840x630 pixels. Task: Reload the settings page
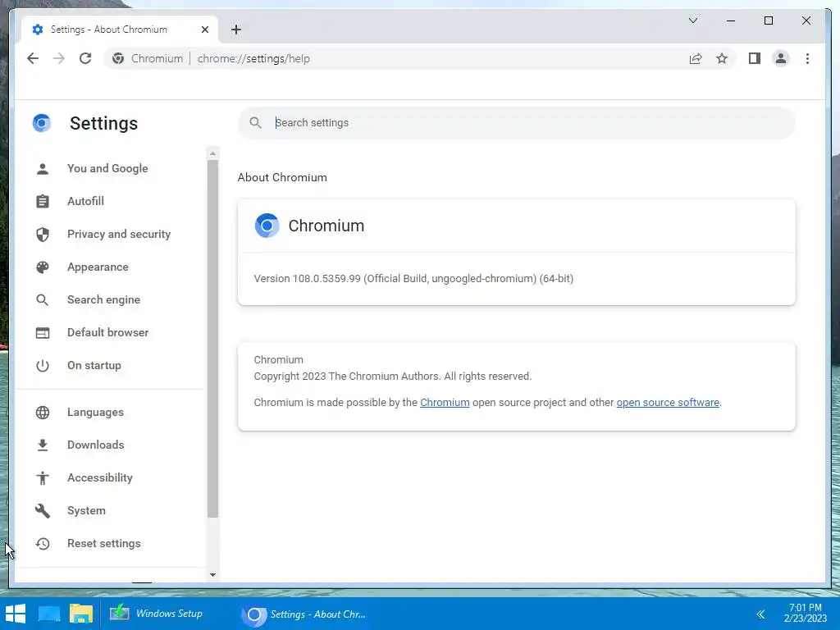coord(85,58)
